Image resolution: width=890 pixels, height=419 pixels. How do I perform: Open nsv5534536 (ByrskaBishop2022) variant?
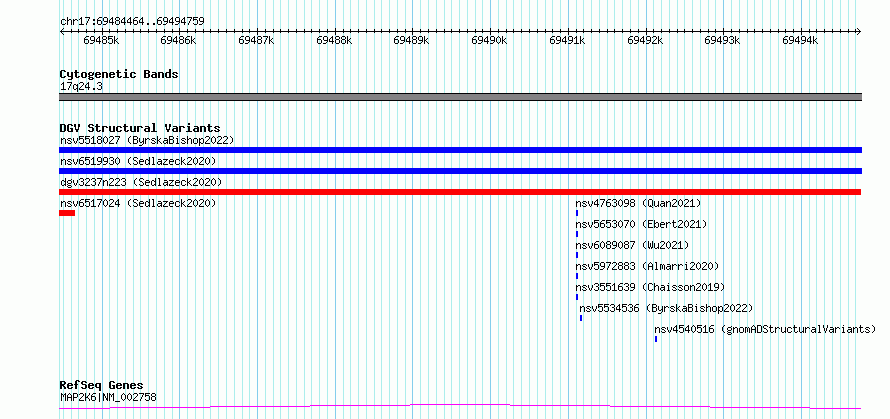point(666,308)
